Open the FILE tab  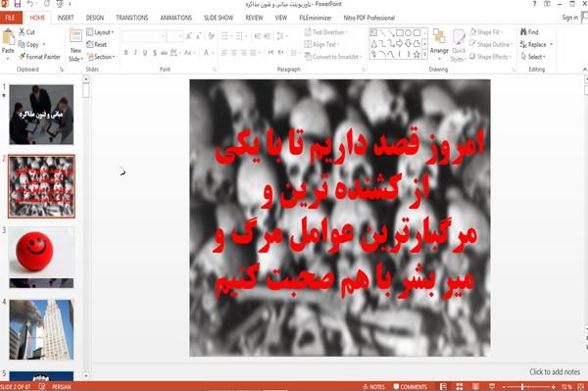(11, 18)
